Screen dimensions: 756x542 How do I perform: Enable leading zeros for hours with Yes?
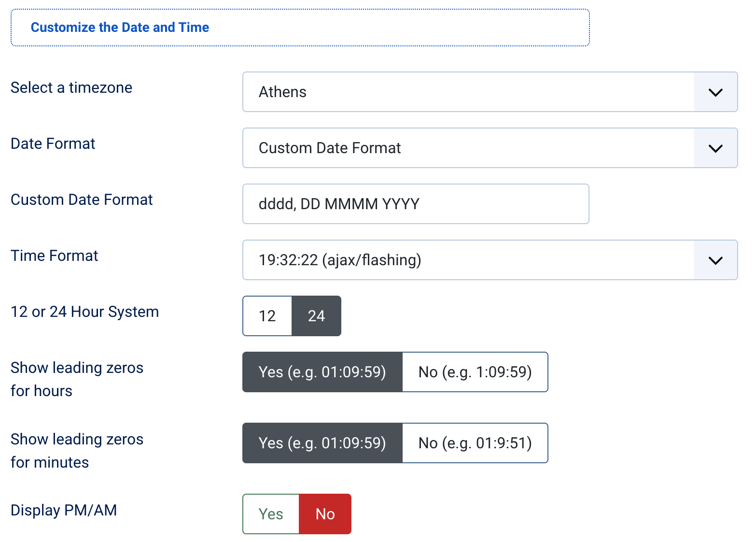point(322,372)
